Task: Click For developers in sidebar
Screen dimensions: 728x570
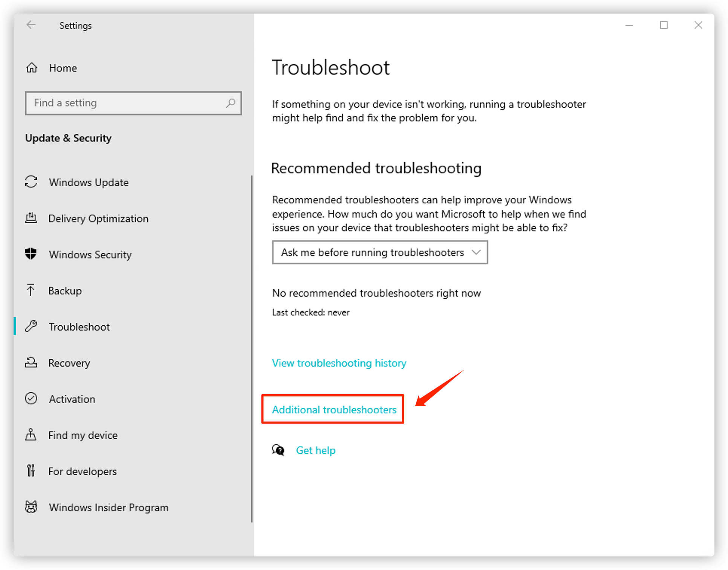Action: (83, 471)
